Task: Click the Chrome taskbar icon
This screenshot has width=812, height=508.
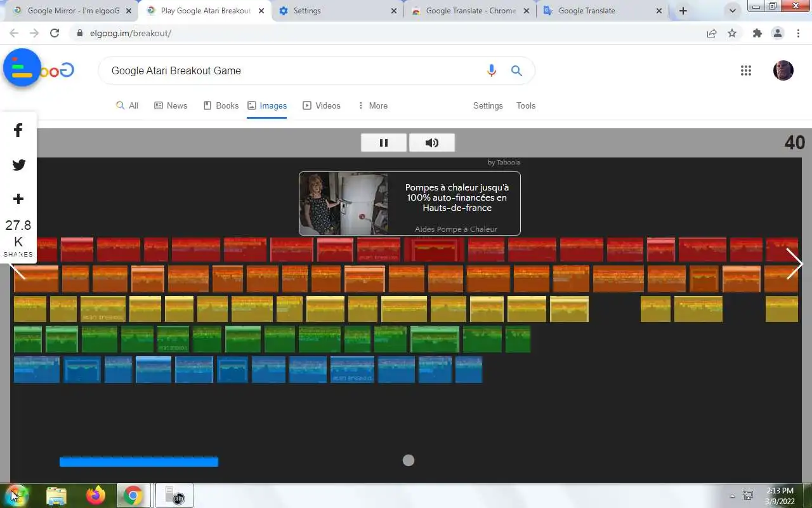Action: click(x=133, y=495)
